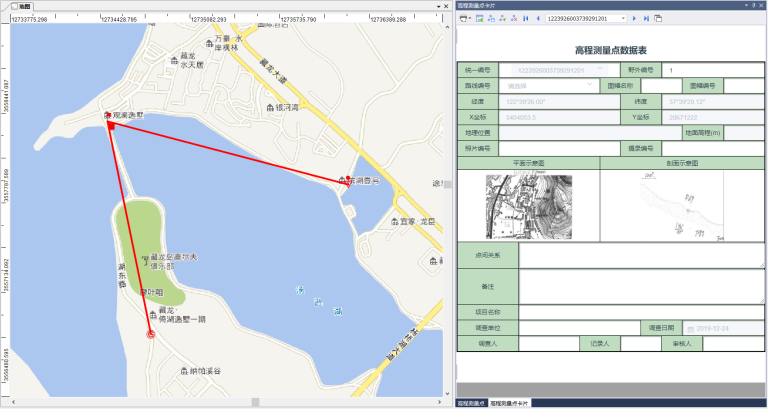Click the 审核人 input field
The image size is (769, 410).
733,344
